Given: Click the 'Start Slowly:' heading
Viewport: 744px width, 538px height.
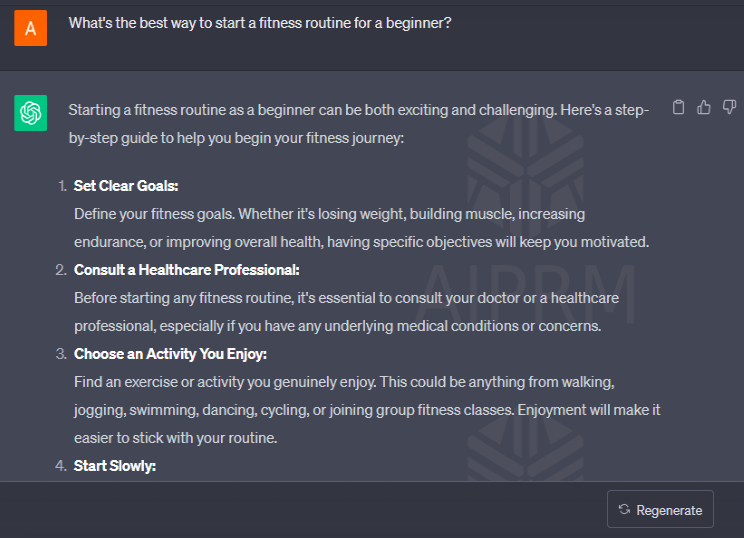Looking at the screenshot, I should [115, 466].
